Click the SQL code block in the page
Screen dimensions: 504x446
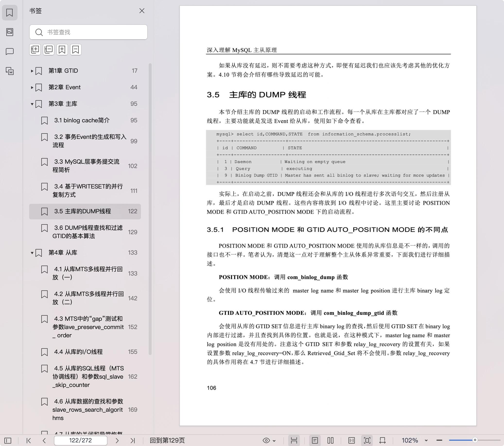(328, 158)
